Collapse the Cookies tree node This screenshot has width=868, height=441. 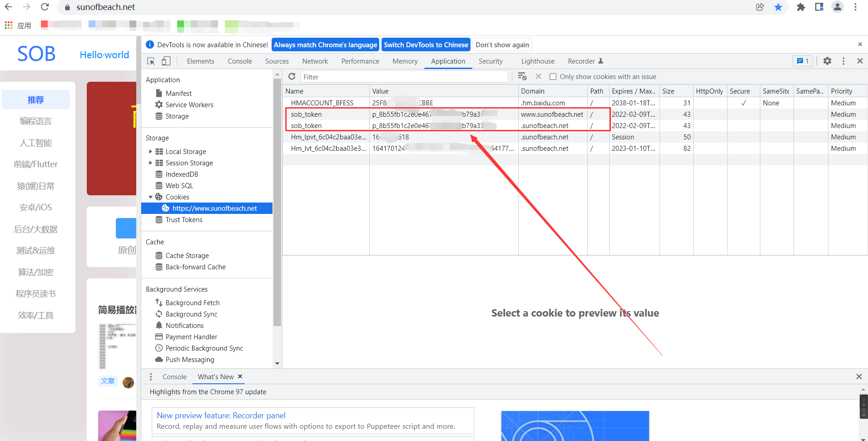pos(150,197)
